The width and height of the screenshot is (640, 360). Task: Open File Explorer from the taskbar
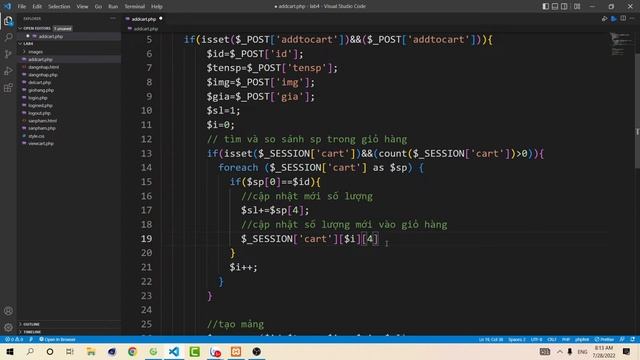[x=91, y=351]
